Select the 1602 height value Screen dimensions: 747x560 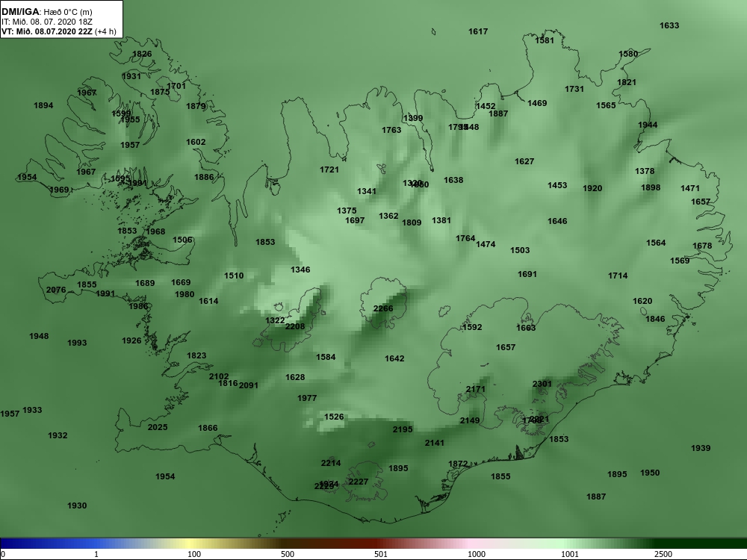pos(196,143)
